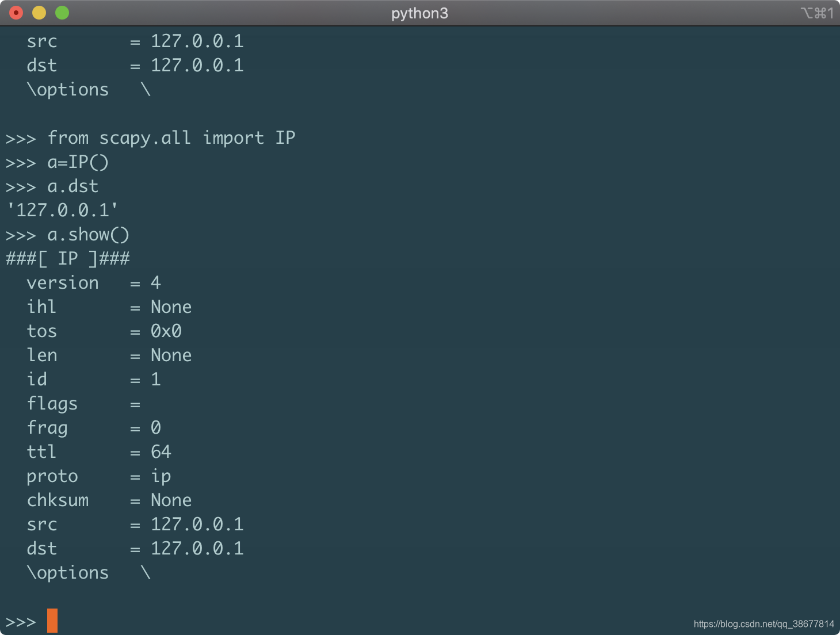Minimize the terminal with yellow button
This screenshot has width=840, height=635.
pos(39,13)
